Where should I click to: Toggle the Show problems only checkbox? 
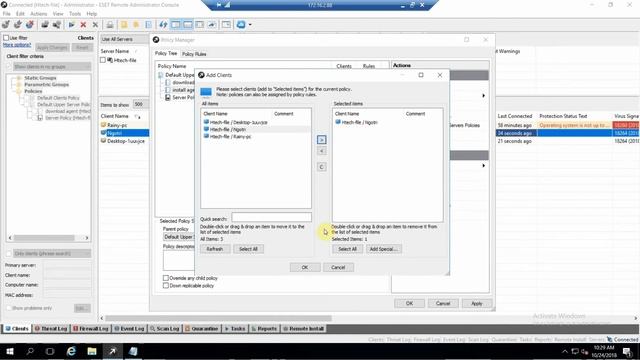(x=9, y=308)
